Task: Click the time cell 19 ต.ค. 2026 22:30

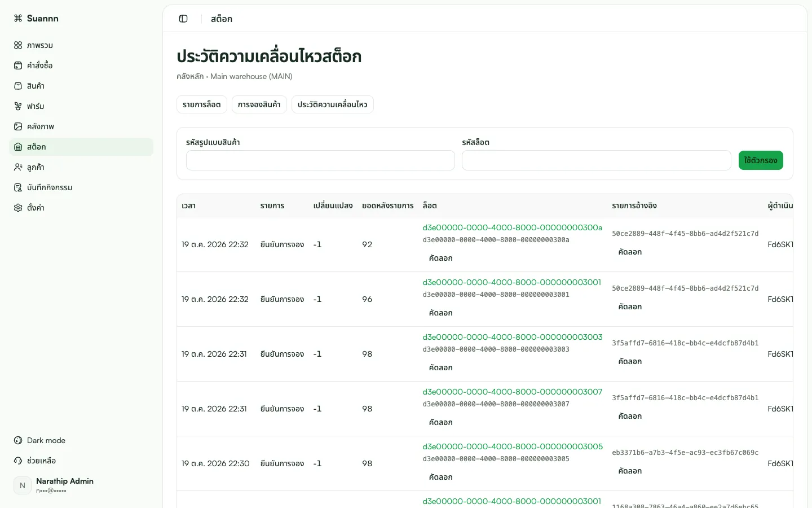Action: pos(215,463)
